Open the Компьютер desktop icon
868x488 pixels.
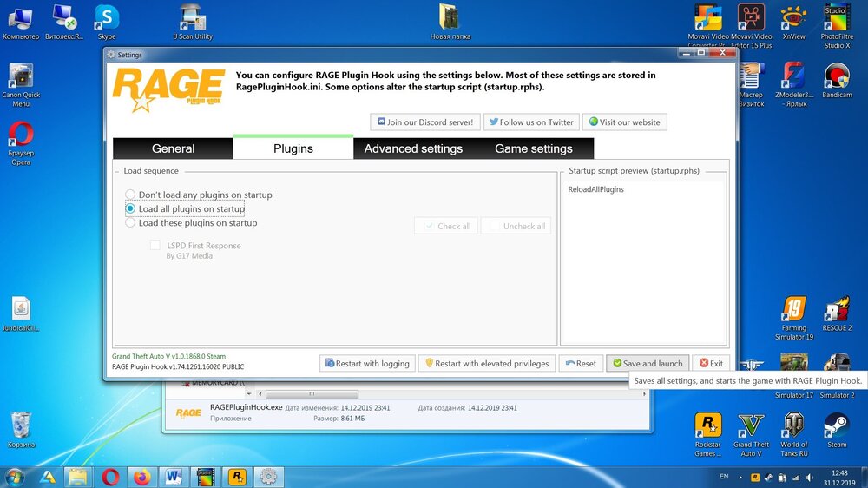click(x=21, y=23)
